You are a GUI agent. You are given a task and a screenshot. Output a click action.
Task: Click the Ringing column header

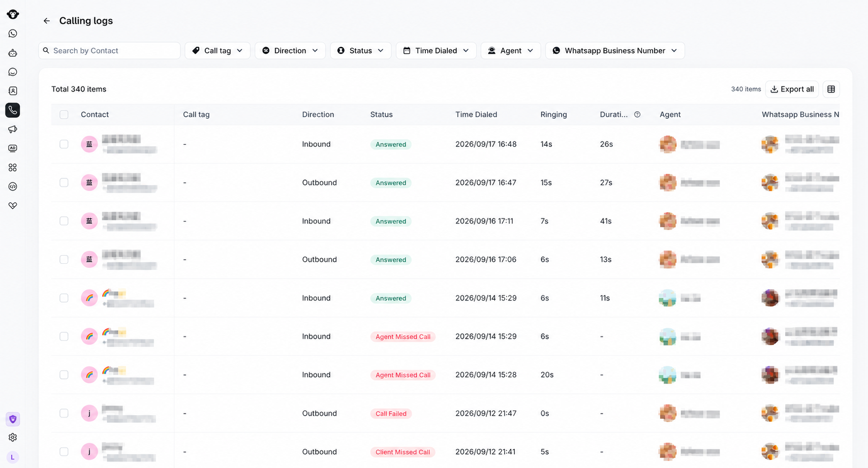pos(553,114)
